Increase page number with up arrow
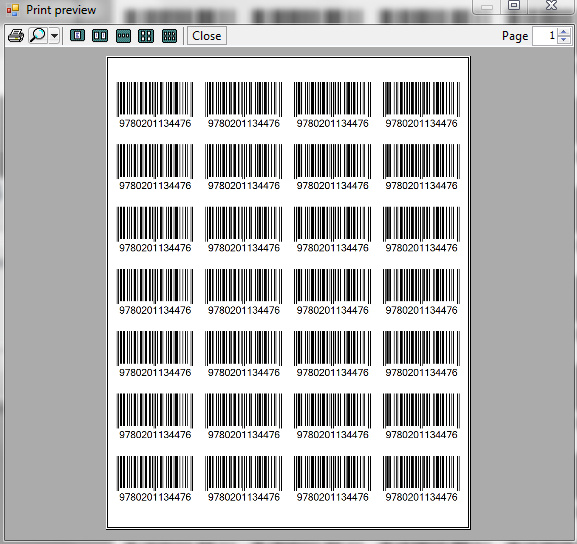The image size is (577, 544). click(x=564, y=32)
